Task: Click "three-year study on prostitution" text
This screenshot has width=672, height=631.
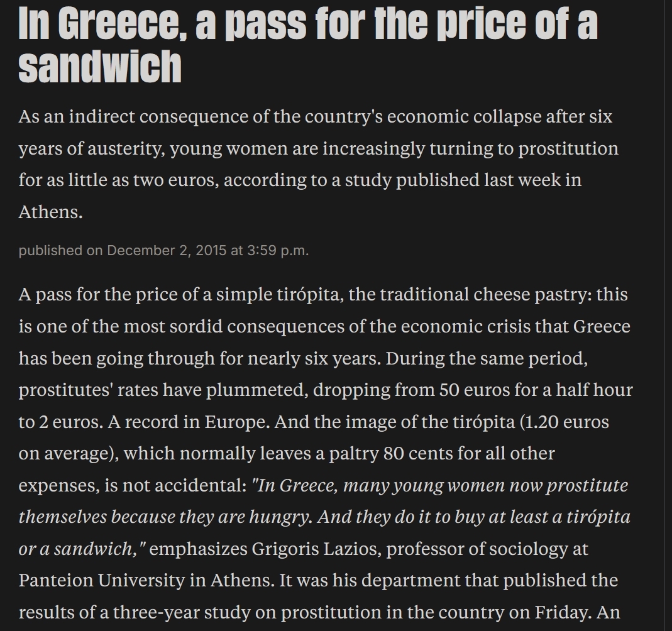Action: pos(247,613)
